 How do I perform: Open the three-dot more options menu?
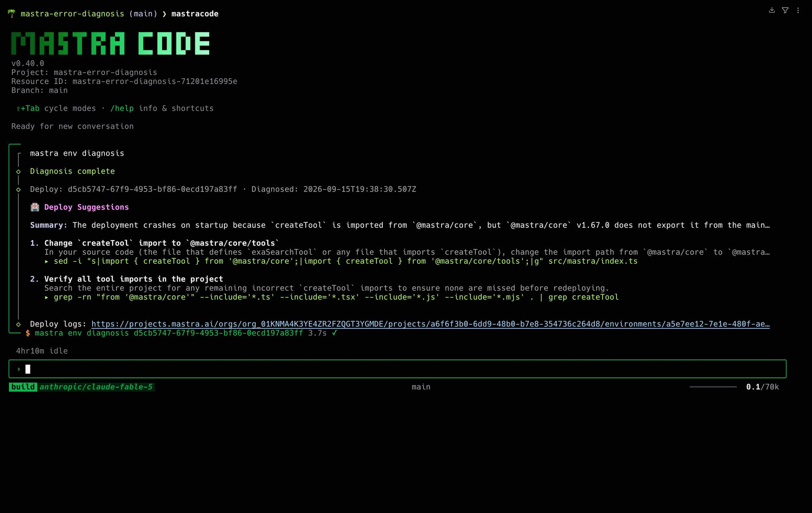click(x=798, y=10)
